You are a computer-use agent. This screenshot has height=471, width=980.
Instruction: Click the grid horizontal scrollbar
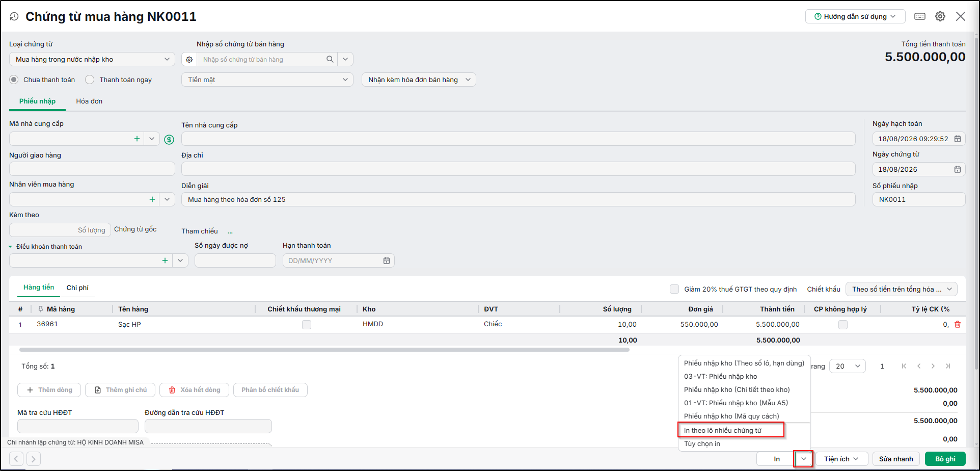[x=324, y=350]
